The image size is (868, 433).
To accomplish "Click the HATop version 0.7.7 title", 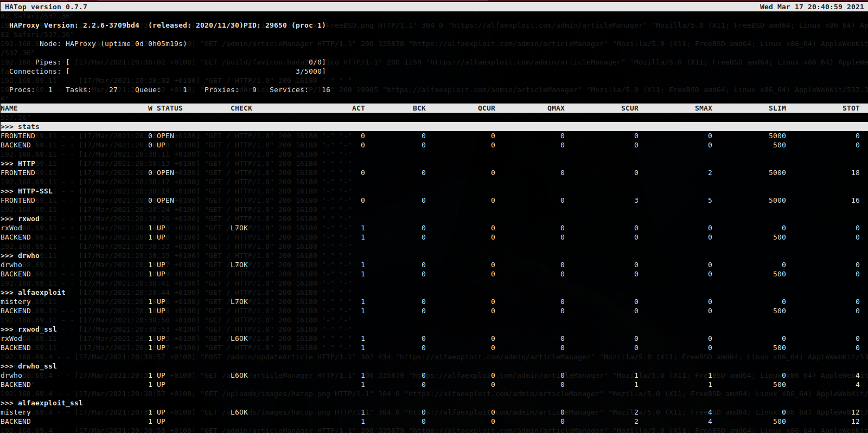I will click(x=46, y=7).
